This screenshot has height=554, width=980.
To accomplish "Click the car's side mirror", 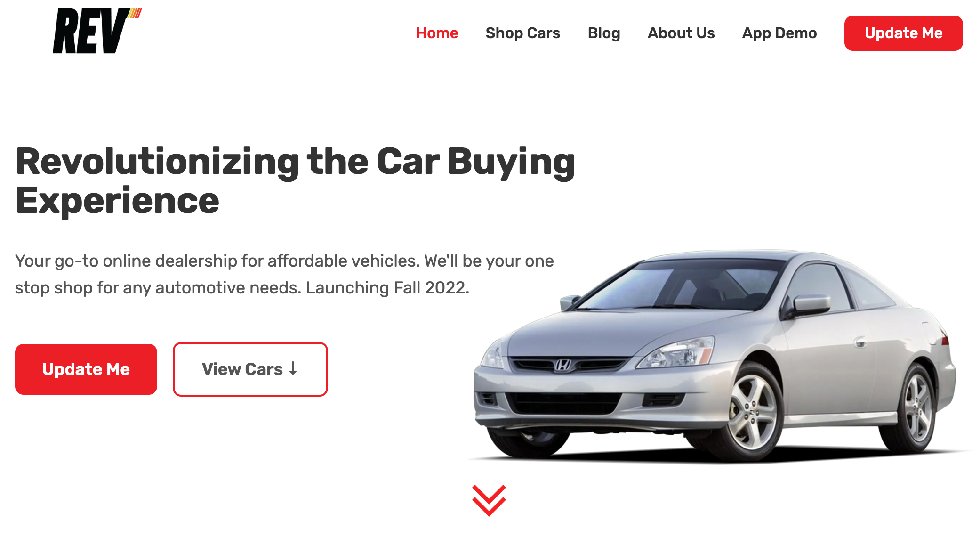I will [x=811, y=305].
